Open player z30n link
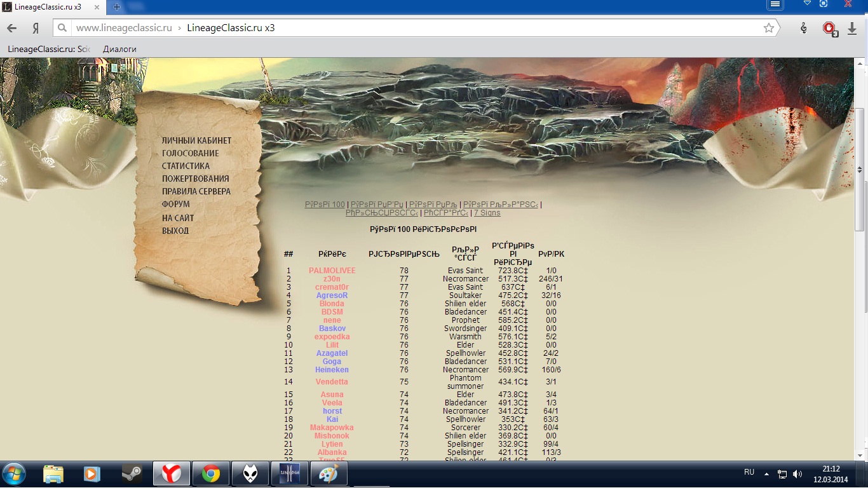 click(x=332, y=279)
